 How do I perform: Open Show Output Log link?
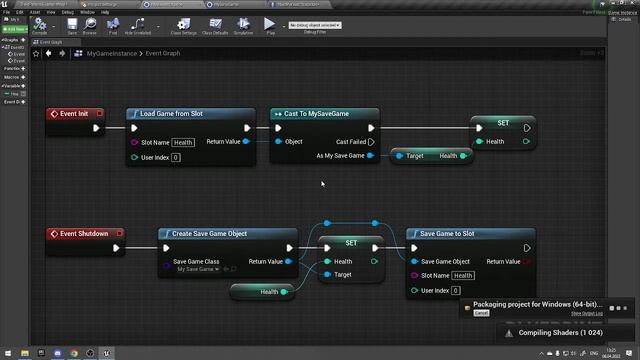click(x=587, y=313)
